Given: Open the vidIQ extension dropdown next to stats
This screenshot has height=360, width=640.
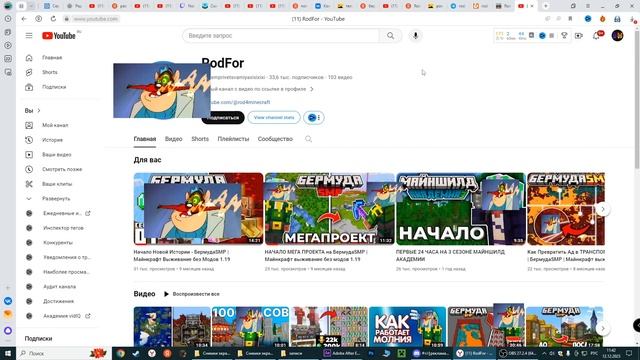Looking at the screenshot, I should pyautogui.click(x=314, y=118).
